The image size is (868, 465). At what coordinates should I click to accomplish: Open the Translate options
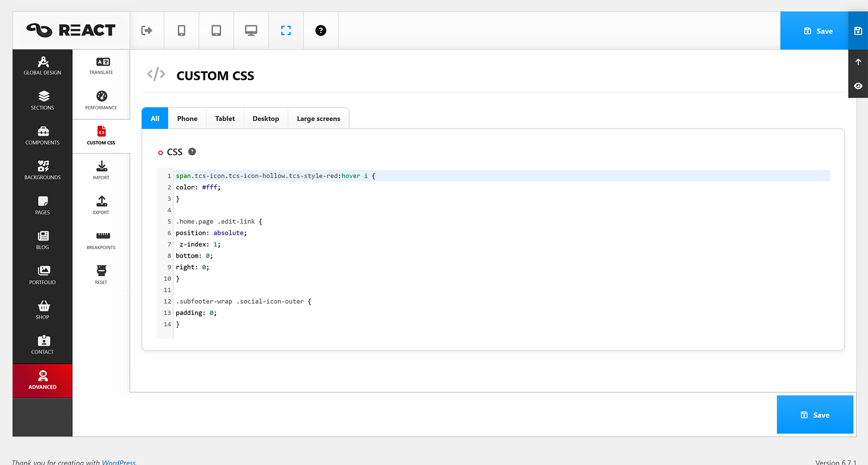click(101, 66)
